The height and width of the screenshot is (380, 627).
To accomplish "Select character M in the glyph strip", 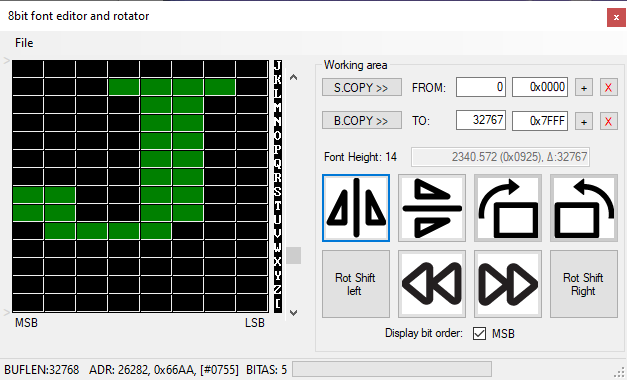I will [x=278, y=107].
